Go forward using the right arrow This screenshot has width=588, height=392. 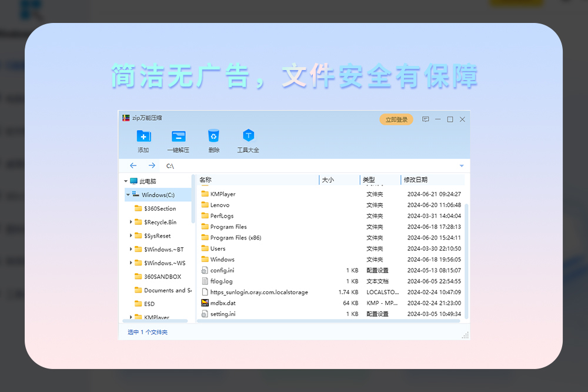click(x=152, y=166)
